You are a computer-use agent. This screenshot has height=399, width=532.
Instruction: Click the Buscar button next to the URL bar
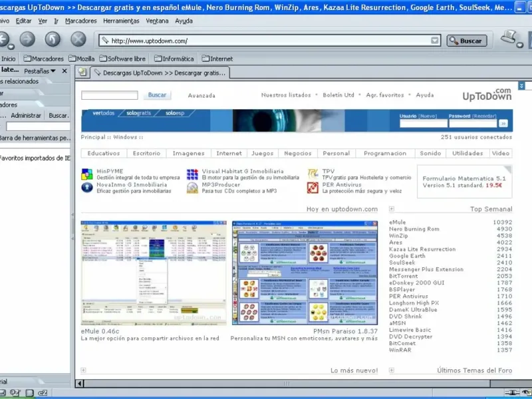pos(466,41)
